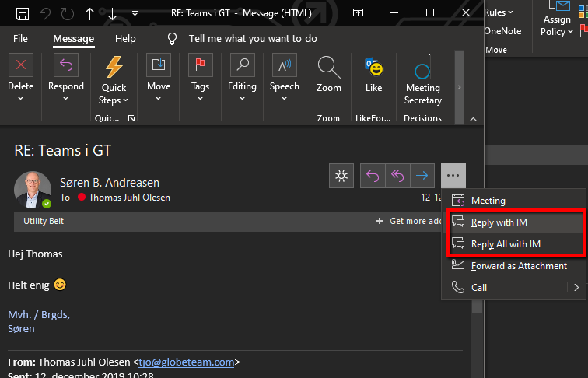Image resolution: width=588 pixels, height=378 pixels.
Task: Click the message body scrollbar thumb
Action: [477, 306]
